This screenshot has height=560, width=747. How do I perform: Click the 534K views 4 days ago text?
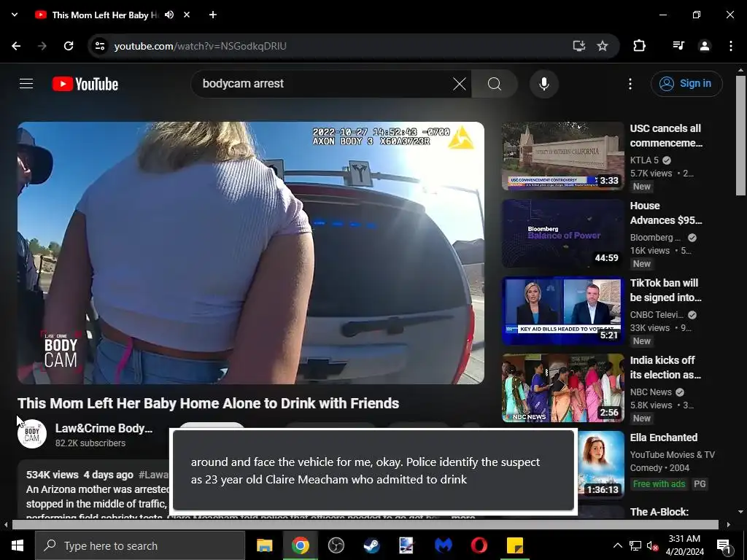[x=80, y=475]
